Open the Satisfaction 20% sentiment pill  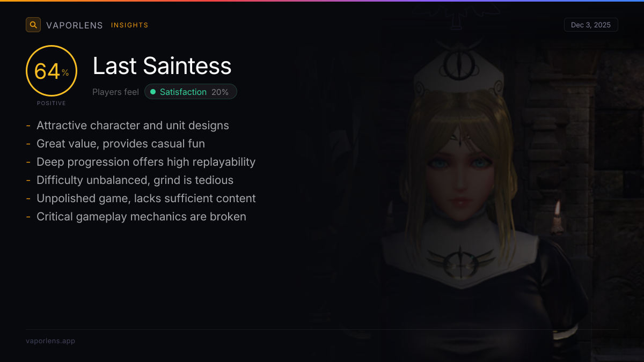click(x=191, y=92)
